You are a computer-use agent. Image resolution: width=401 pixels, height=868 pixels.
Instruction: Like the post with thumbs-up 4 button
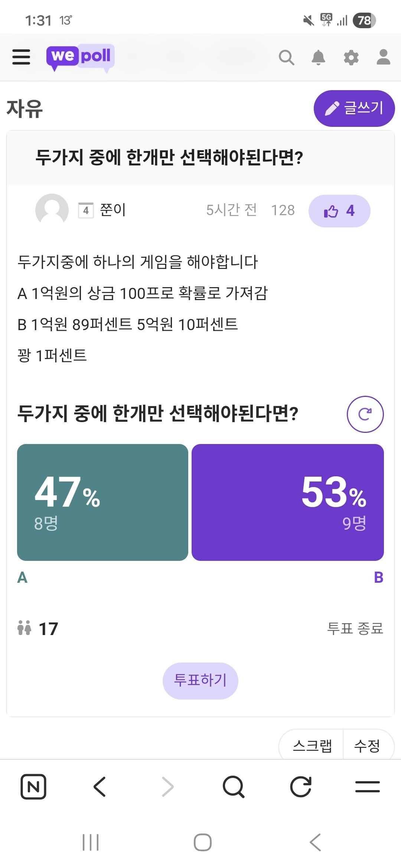339,211
